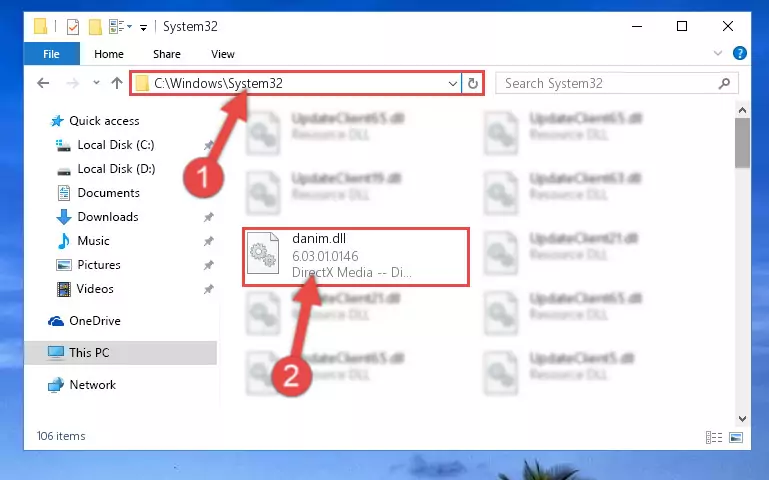The image size is (769, 480).
Task: Click the pin icon next to Local Disk (C:)
Action: click(x=208, y=145)
